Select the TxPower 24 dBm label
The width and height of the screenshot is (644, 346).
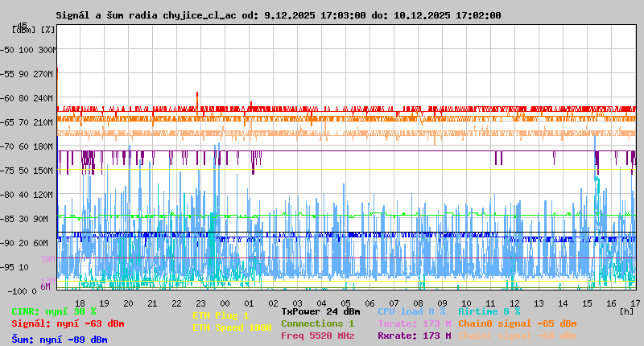tap(320, 311)
